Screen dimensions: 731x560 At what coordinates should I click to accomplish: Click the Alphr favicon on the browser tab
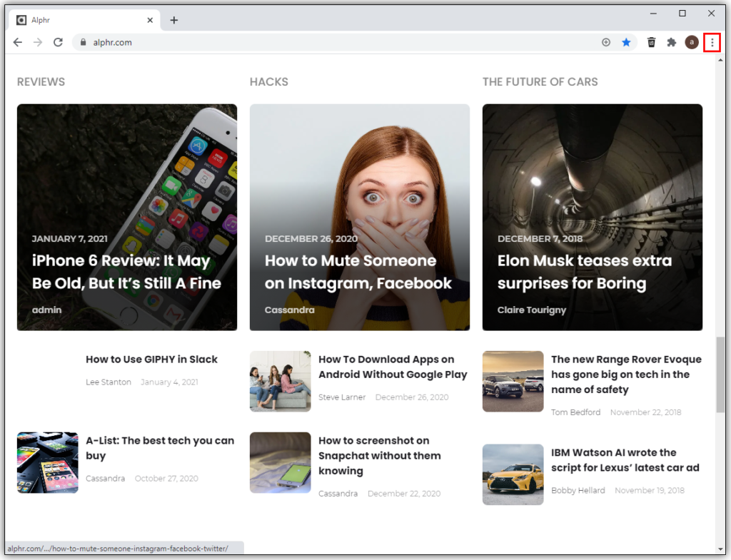[20, 20]
